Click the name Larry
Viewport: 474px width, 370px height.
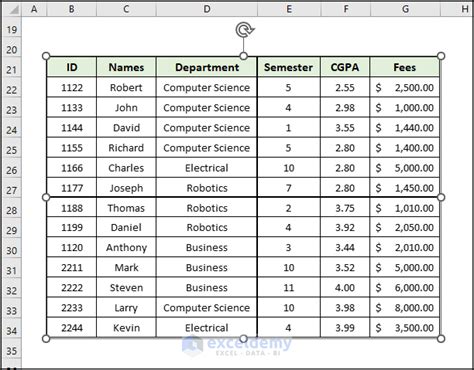click(x=126, y=308)
